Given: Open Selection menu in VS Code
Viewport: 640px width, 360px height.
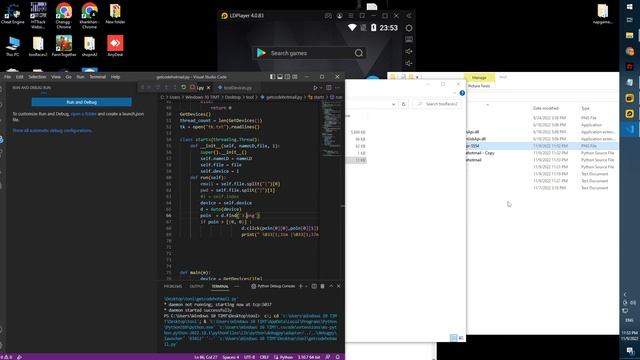Looking at the screenshot, I should [37, 77].
